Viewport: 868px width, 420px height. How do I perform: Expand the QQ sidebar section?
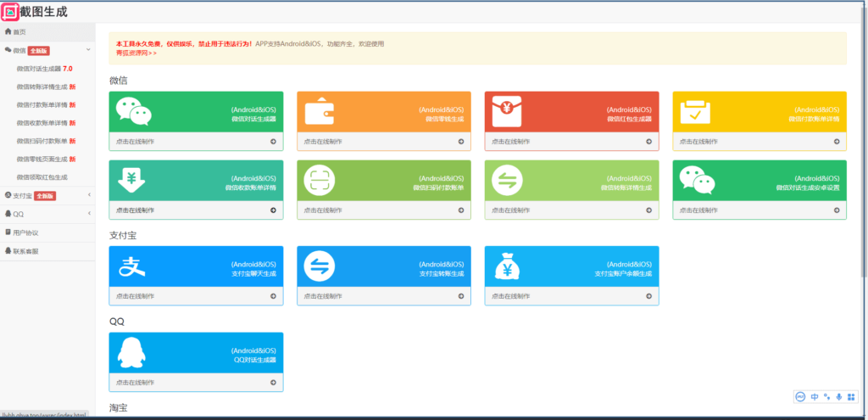88,214
